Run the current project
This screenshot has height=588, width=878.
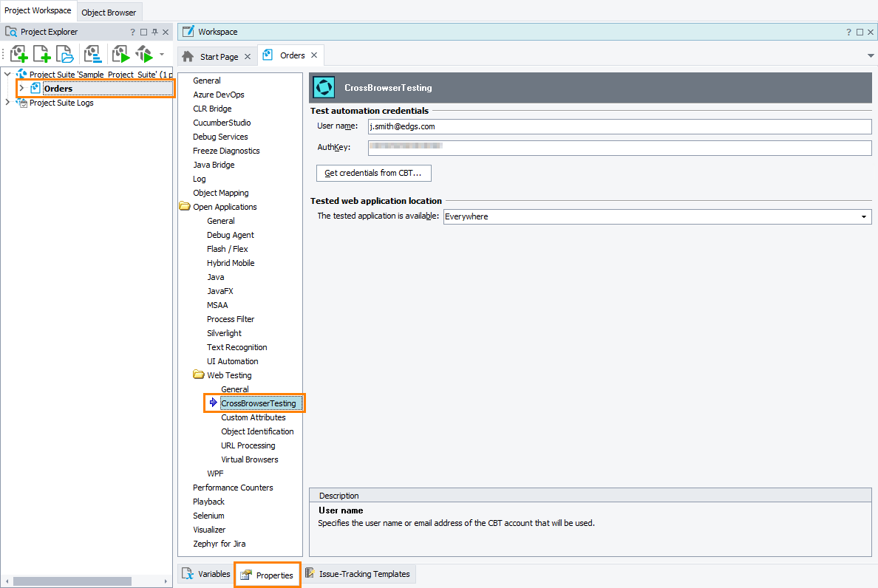(120, 54)
